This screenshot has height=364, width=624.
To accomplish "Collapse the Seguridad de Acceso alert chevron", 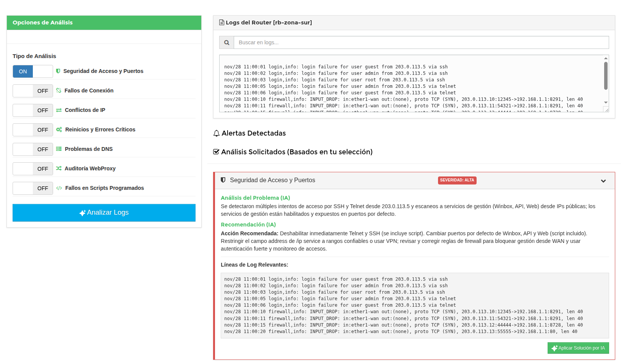I will pos(603,181).
